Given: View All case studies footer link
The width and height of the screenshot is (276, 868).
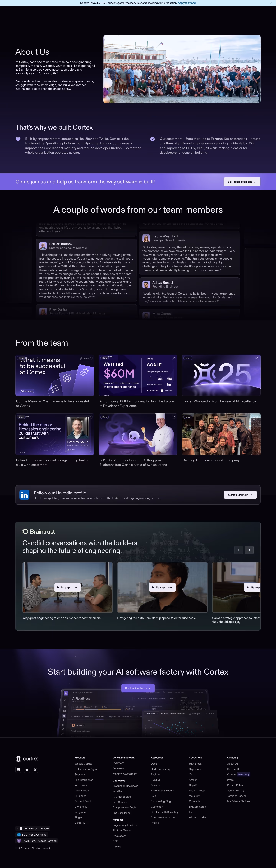Looking at the screenshot, I should (198, 818).
